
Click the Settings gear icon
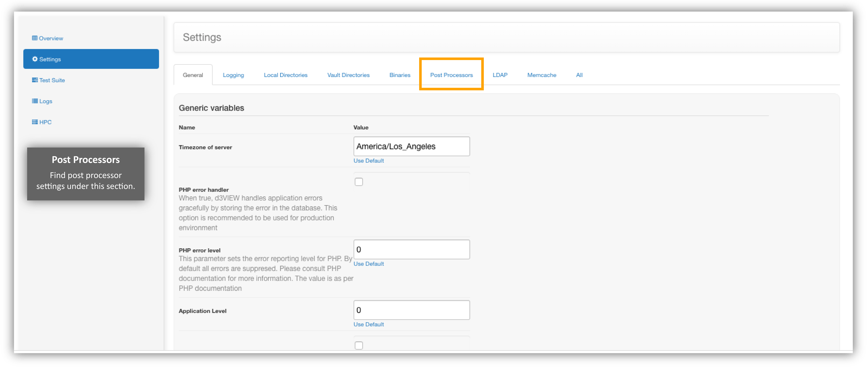pyautogui.click(x=35, y=59)
